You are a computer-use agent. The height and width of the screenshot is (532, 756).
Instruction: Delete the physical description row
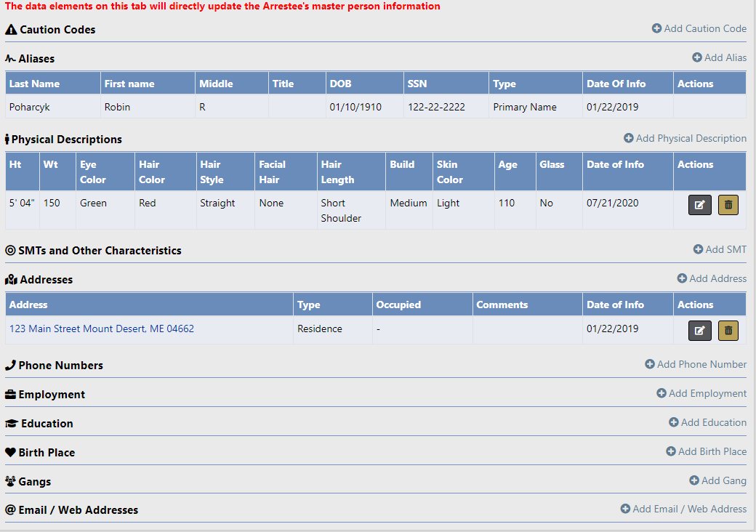tap(728, 205)
